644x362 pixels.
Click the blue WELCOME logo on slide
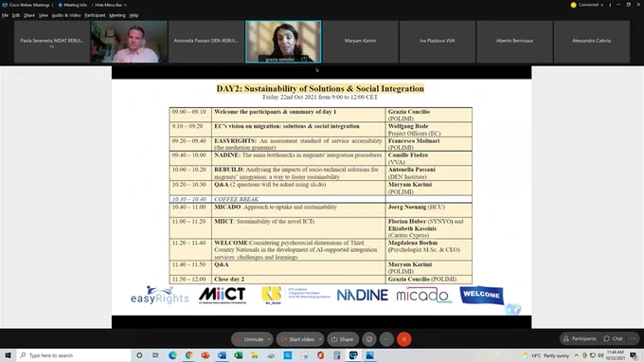point(482,295)
